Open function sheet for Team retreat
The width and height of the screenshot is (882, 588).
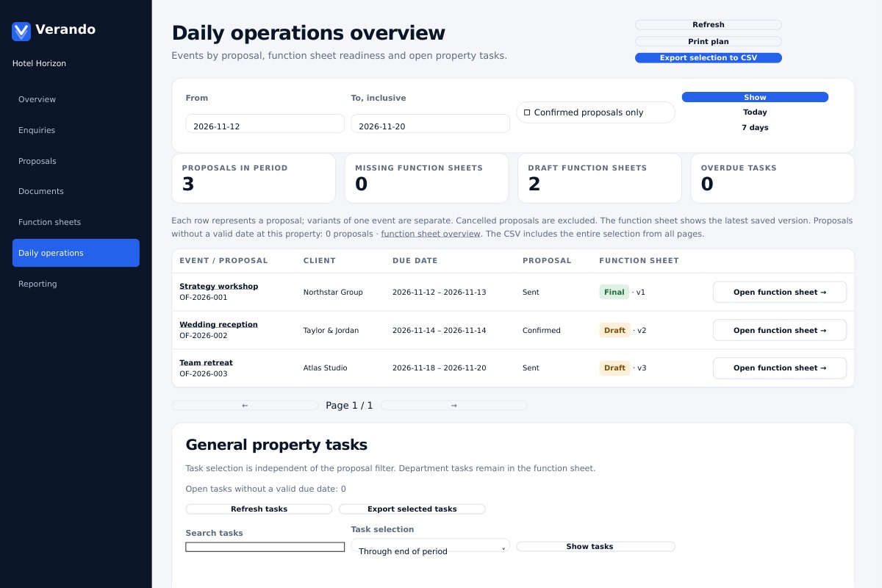(x=780, y=367)
